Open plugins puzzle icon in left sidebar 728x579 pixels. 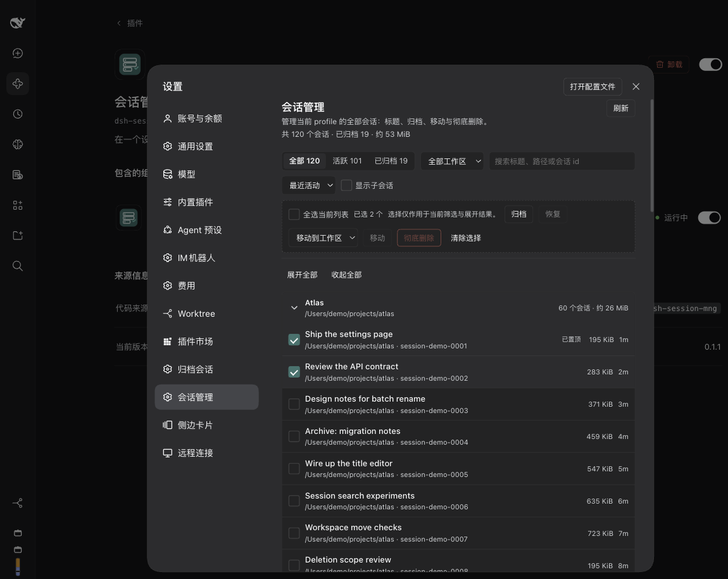pyautogui.click(x=18, y=84)
